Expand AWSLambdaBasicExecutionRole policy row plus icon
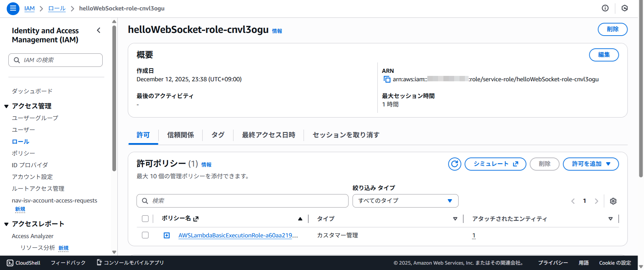 [x=167, y=235]
